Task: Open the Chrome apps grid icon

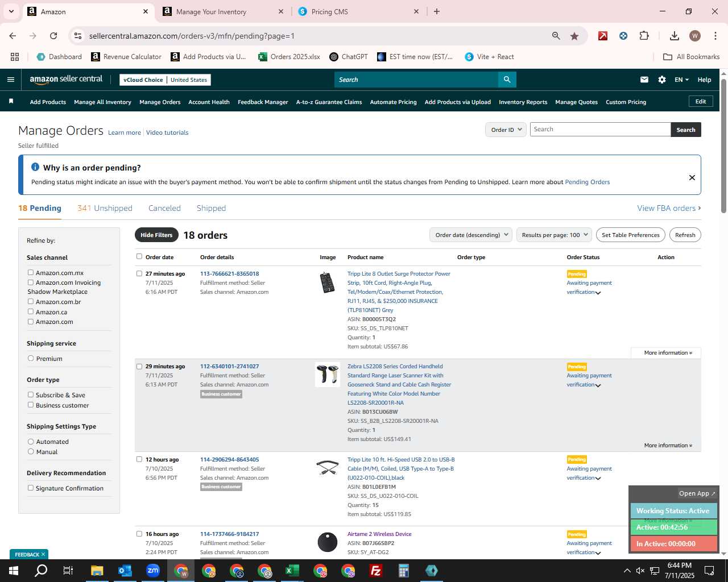Action: coord(15,57)
